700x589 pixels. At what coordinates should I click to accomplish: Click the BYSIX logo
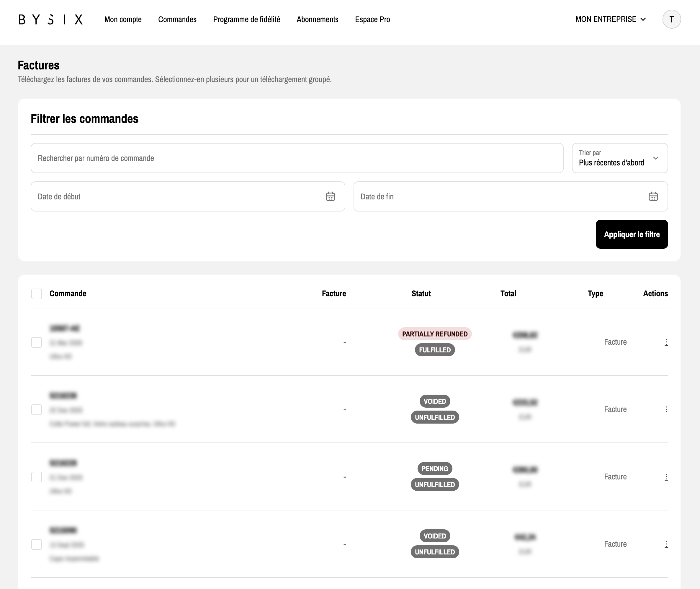coord(50,19)
